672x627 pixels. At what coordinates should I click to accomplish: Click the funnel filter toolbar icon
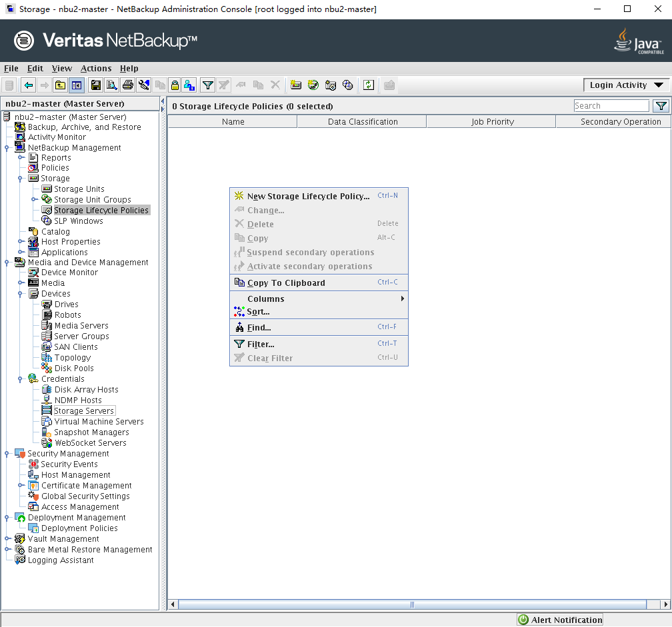pos(208,85)
